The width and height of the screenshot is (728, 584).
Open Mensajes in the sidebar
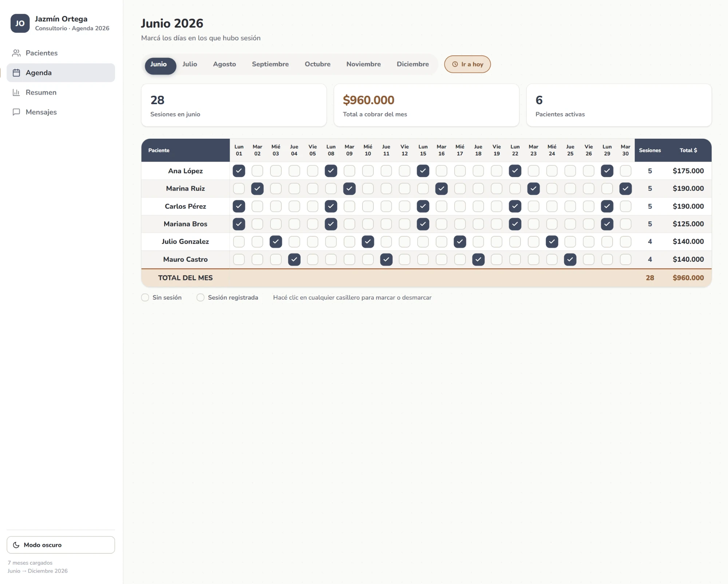[61, 112]
